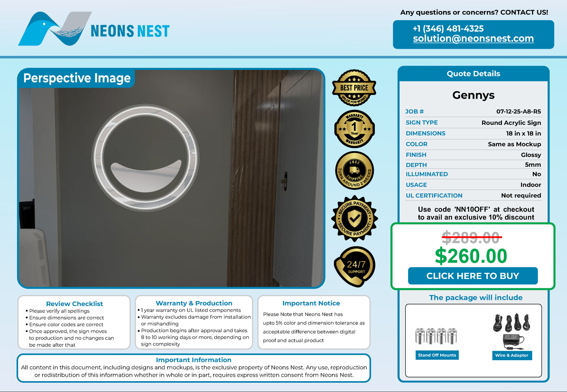Click the UL CERTIFICATION label

point(434,195)
